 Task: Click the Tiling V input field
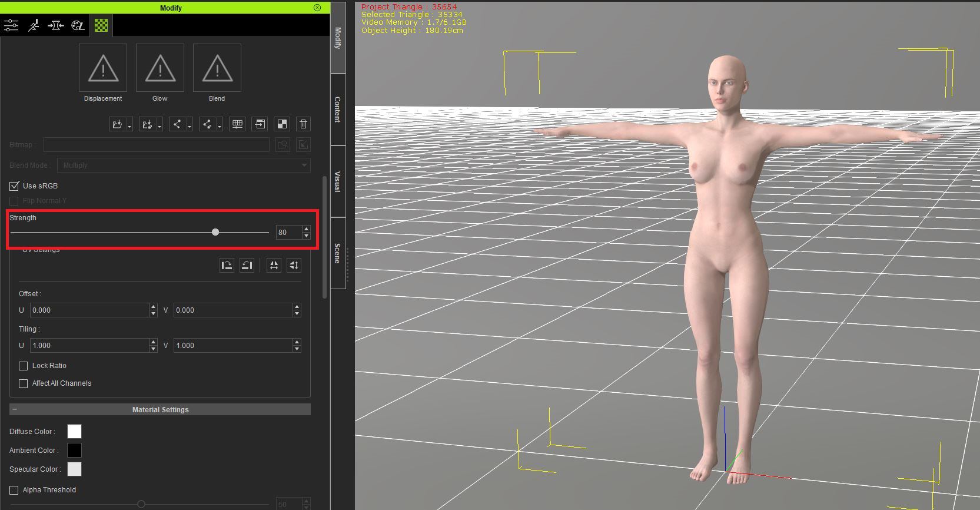point(233,345)
